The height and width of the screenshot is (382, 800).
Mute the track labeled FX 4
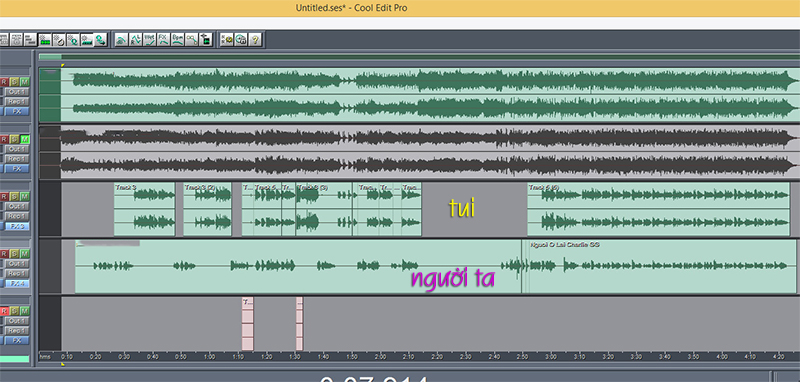[x=25, y=253]
